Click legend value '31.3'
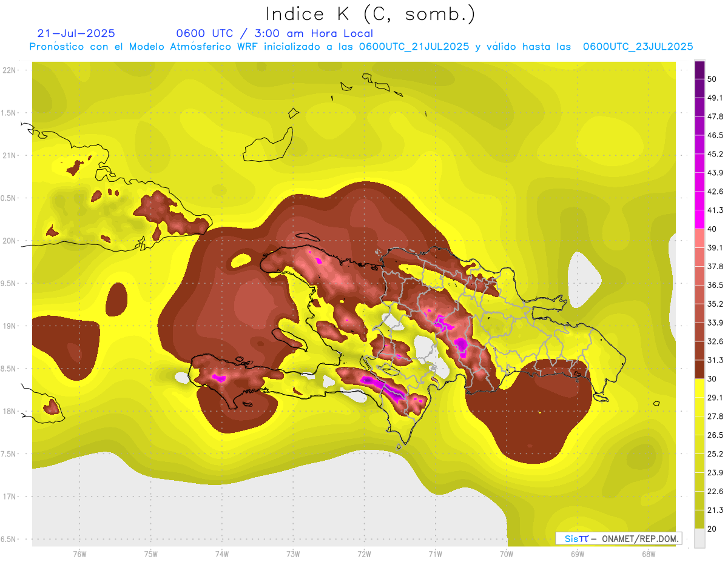The width and height of the screenshot is (728, 562). coord(715,360)
